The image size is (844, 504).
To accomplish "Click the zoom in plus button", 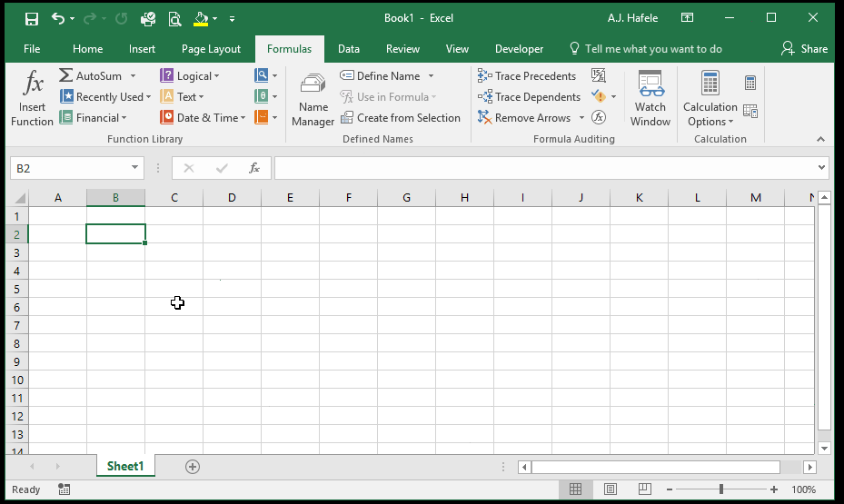I will pyautogui.click(x=773, y=489).
